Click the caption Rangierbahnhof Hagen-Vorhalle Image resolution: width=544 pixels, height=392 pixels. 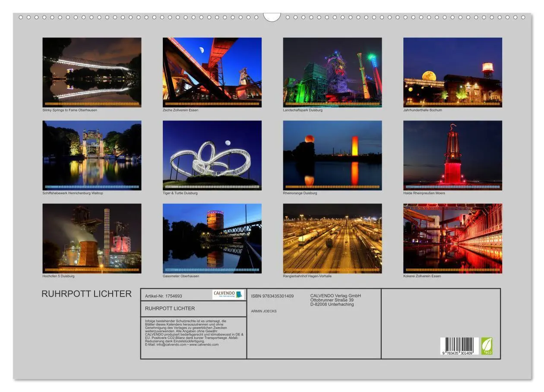tap(307, 276)
